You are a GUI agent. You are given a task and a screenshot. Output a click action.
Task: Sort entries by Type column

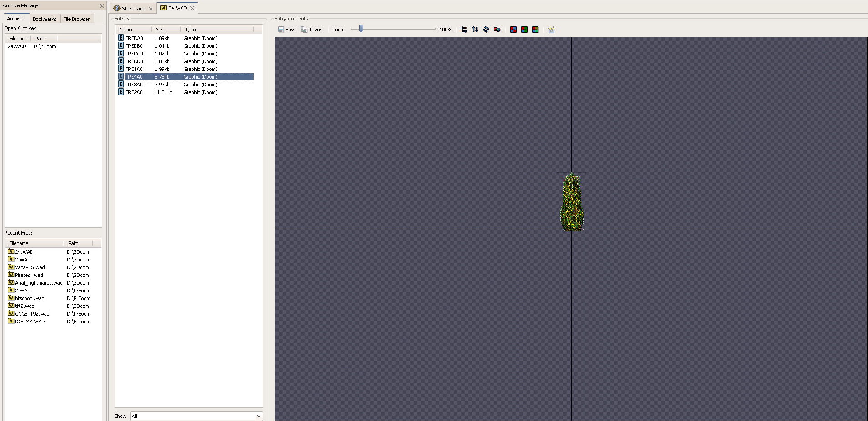(217, 30)
